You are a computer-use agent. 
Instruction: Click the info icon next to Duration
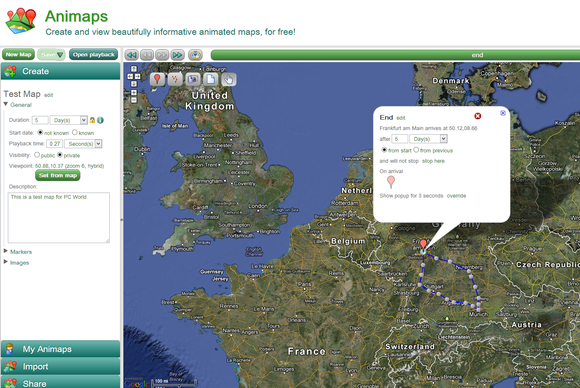point(100,120)
